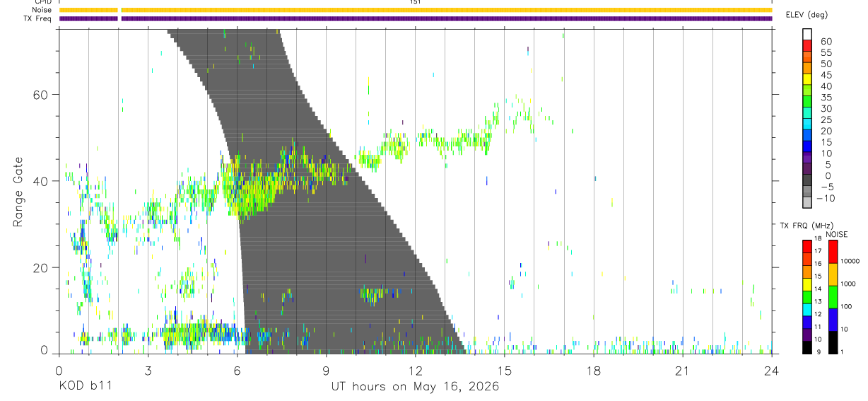Click the '35' label on the ELEV scale
This screenshot has width=868, height=401.
point(826,98)
